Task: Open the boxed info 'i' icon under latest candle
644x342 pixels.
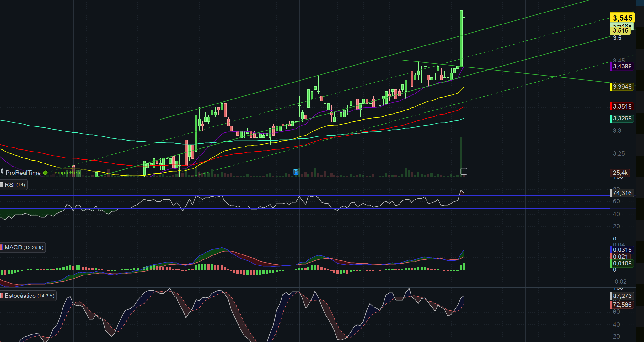Action: [x=464, y=171]
